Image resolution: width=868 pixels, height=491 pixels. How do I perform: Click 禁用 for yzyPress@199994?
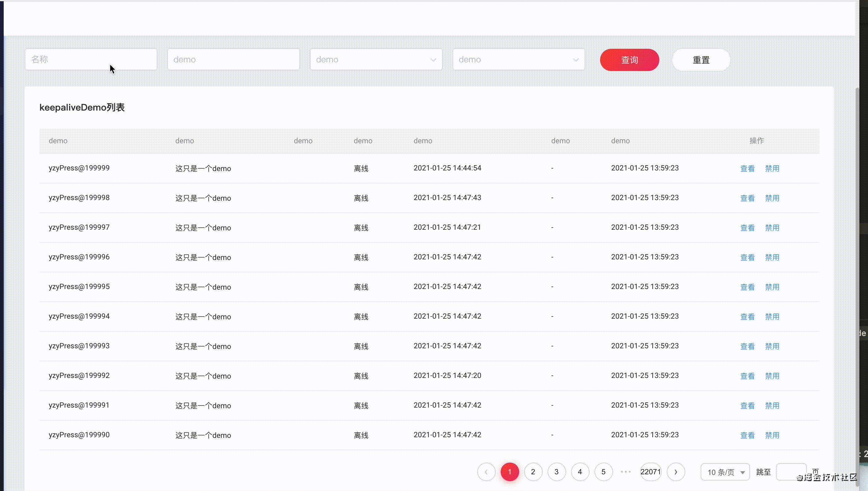click(772, 317)
